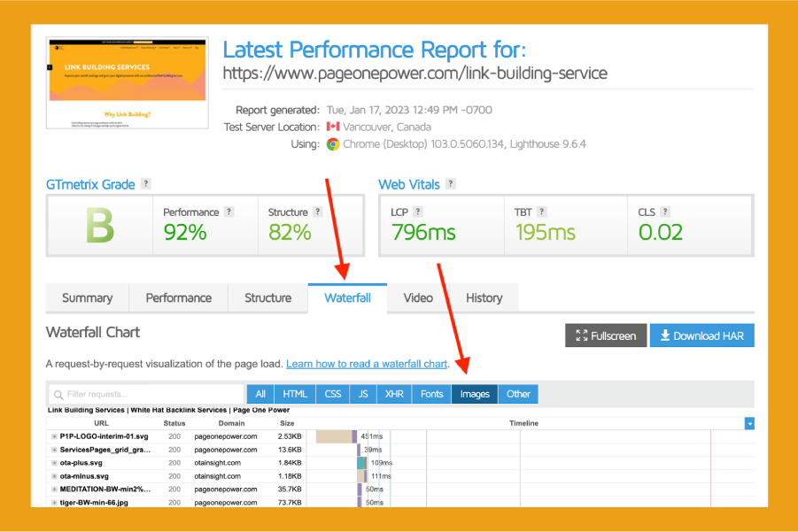
Task: Toggle the CSS request filter
Action: tap(333, 394)
